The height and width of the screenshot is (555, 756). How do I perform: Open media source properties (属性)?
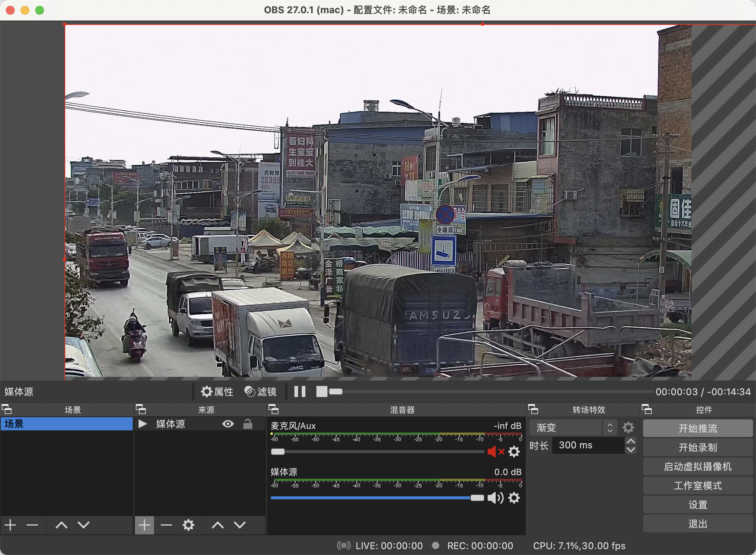tap(217, 392)
